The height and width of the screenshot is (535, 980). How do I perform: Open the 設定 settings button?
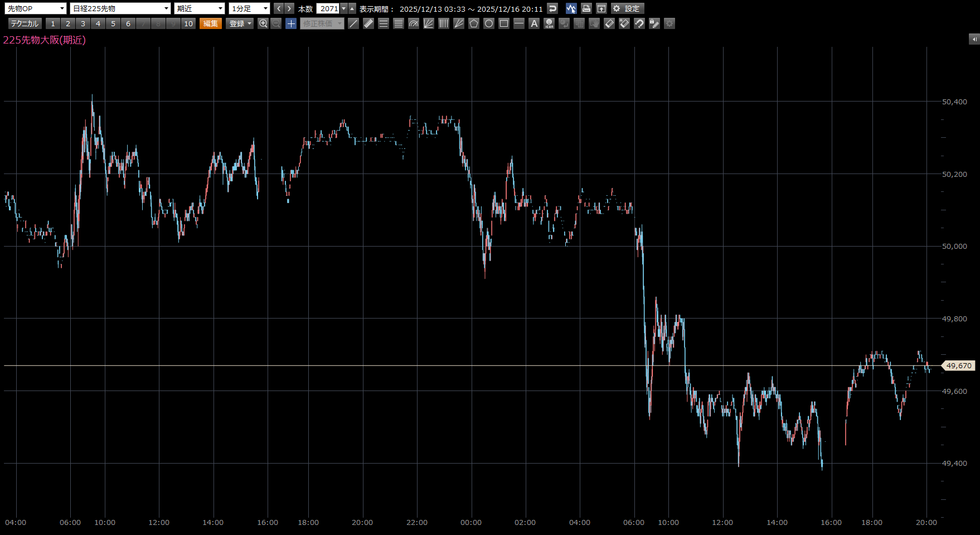(627, 8)
